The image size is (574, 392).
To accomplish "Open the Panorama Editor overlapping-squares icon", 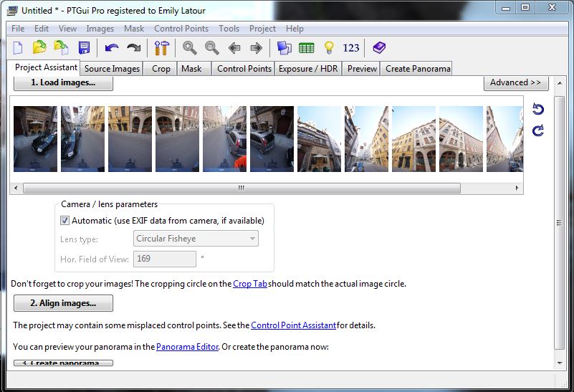I will (x=284, y=48).
